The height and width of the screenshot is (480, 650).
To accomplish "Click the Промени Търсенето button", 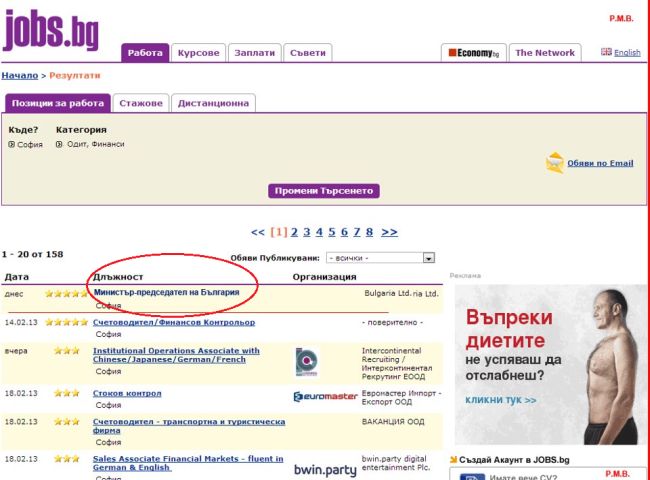I will pos(324,191).
